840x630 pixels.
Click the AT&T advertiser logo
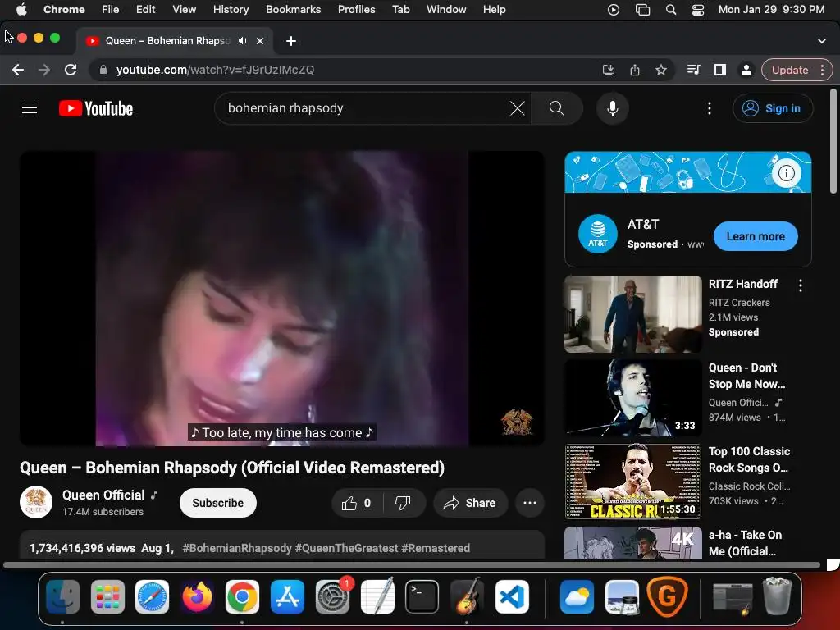pyautogui.click(x=598, y=234)
